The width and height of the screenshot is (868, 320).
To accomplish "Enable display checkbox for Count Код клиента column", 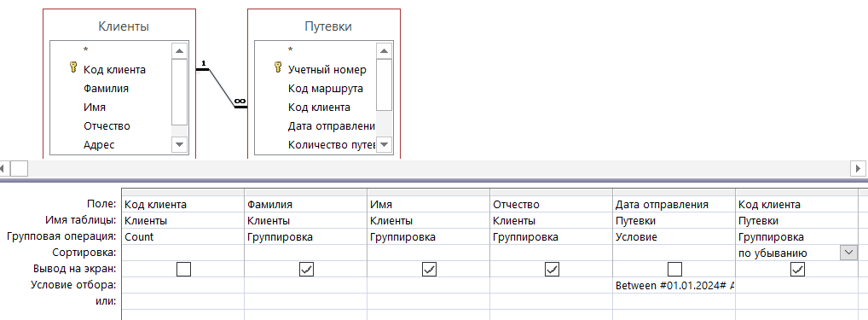I will coord(183,270).
